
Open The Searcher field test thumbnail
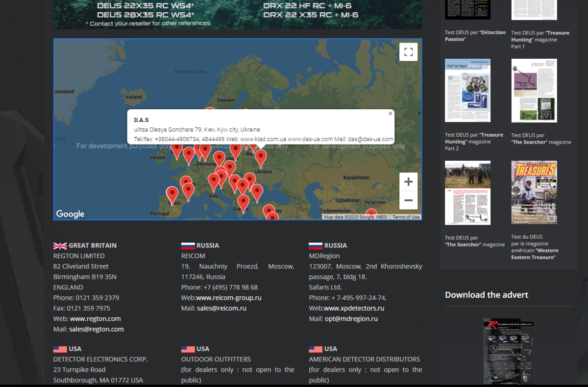[x=534, y=91]
